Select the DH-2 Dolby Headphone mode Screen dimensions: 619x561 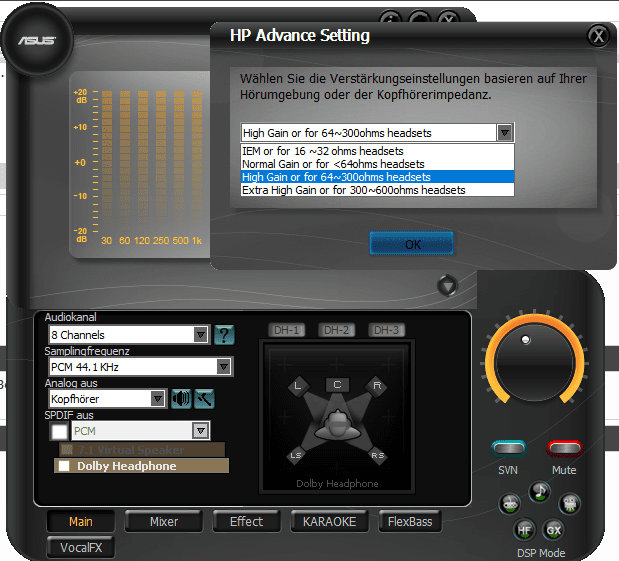tap(337, 330)
